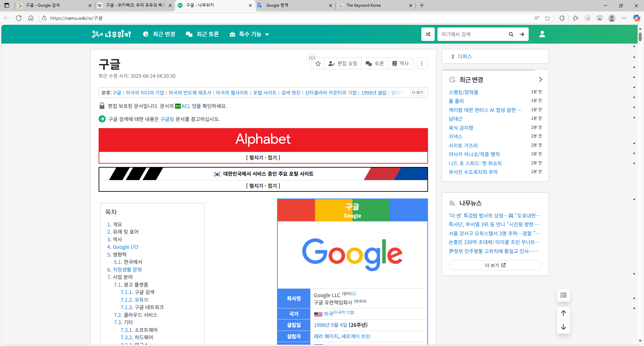Open 니드 포 스피드: 핫 퍼슈트 recent change
Viewport: 644px width, 346px height.
pos(475,163)
